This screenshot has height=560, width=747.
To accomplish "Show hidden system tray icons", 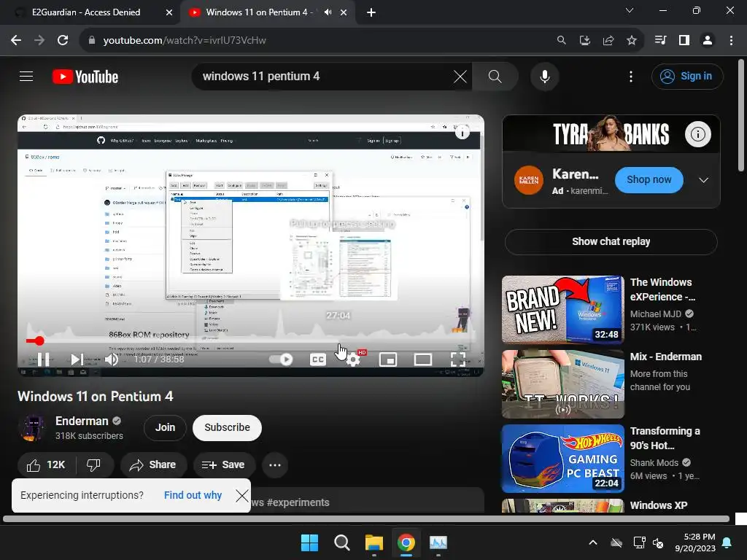I will (592, 542).
